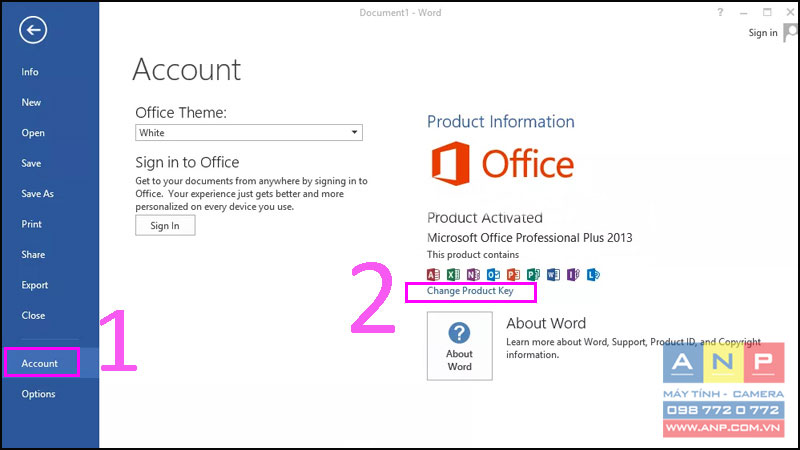The image size is (800, 450).
Task: Click the Document1 - Word title text
Action: click(400, 13)
